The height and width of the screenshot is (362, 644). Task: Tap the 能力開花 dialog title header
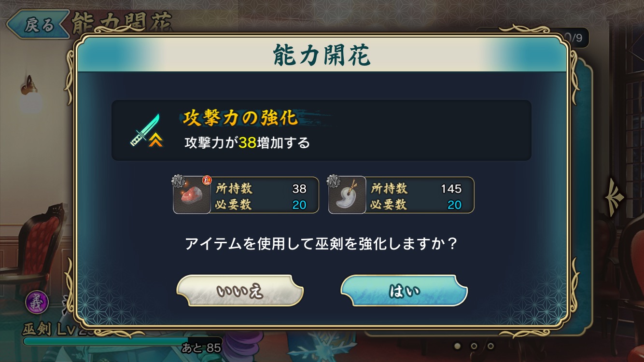point(322,55)
